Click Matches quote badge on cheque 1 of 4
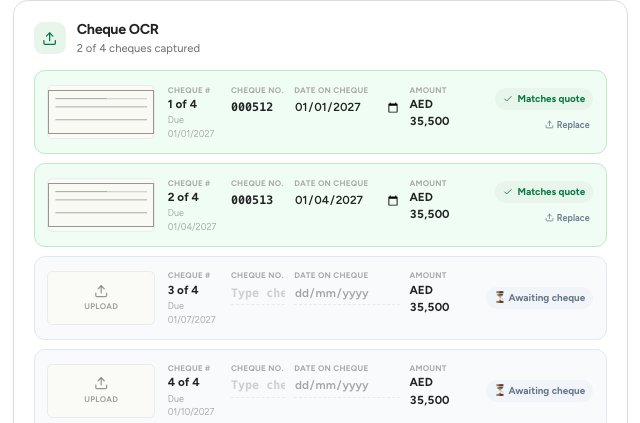The width and height of the screenshot is (640, 423). [x=544, y=99]
